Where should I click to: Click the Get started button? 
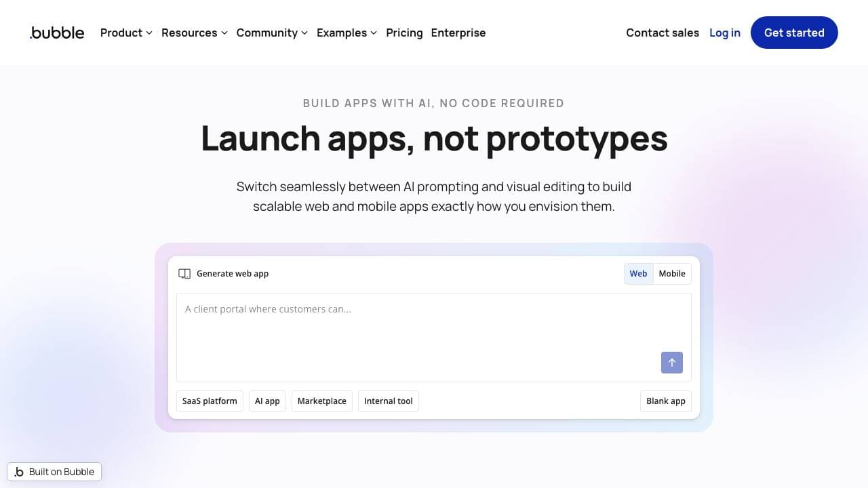[x=794, y=33]
